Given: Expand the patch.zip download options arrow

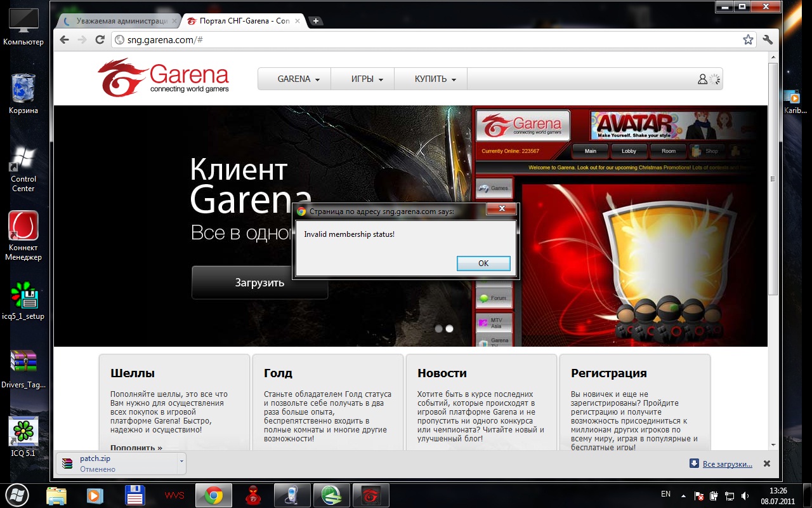Looking at the screenshot, I should click(181, 464).
